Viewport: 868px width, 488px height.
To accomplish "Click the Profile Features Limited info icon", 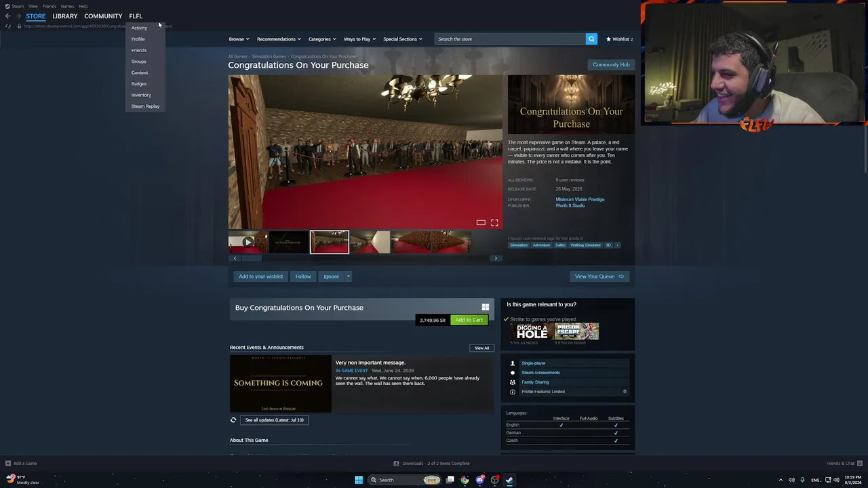I will (x=513, y=392).
